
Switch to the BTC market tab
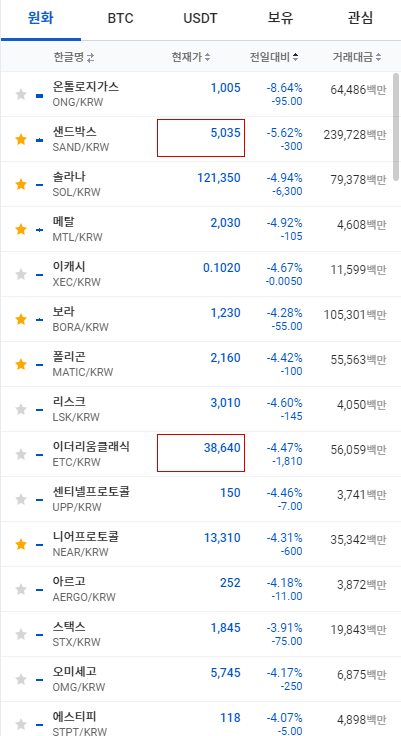[121, 19]
